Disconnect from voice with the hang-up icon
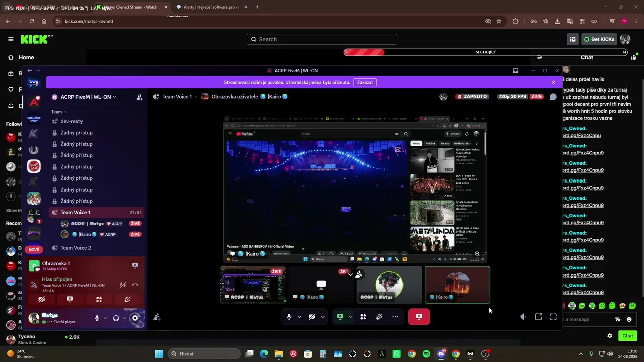 click(135, 285)
